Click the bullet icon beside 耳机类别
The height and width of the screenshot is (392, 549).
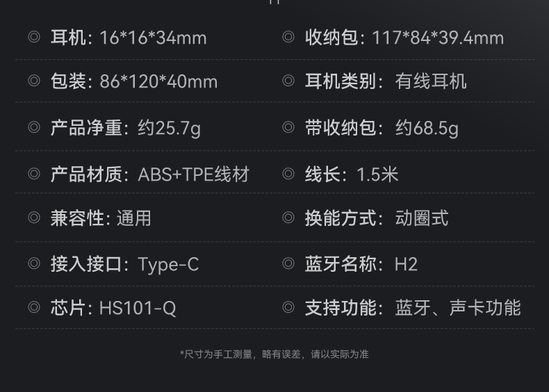click(x=288, y=81)
